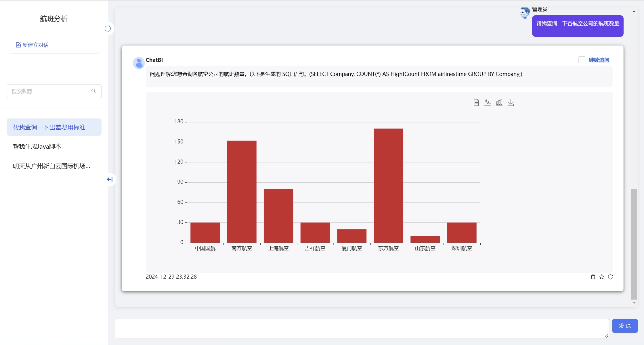The image size is (644, 345).
Task: Click the search magnifier in 搜索收藏 box
Action: pos(94,91)
